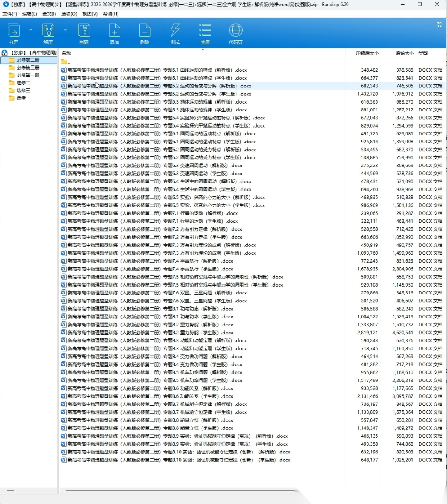The height and width of the screenshot is (504, 447).
Task: Expand the dropdown arrow next to 解压
Action: (65, 30)
